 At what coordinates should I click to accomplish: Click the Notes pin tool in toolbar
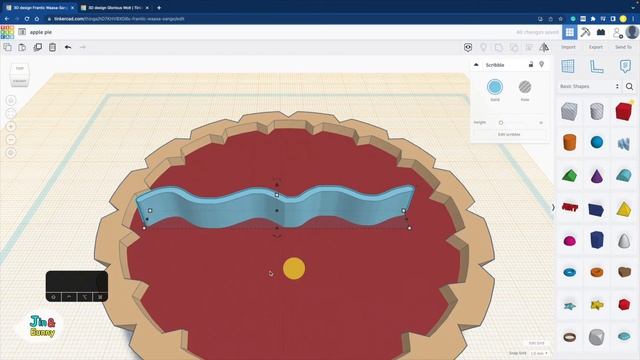click(x=483, y=47)
